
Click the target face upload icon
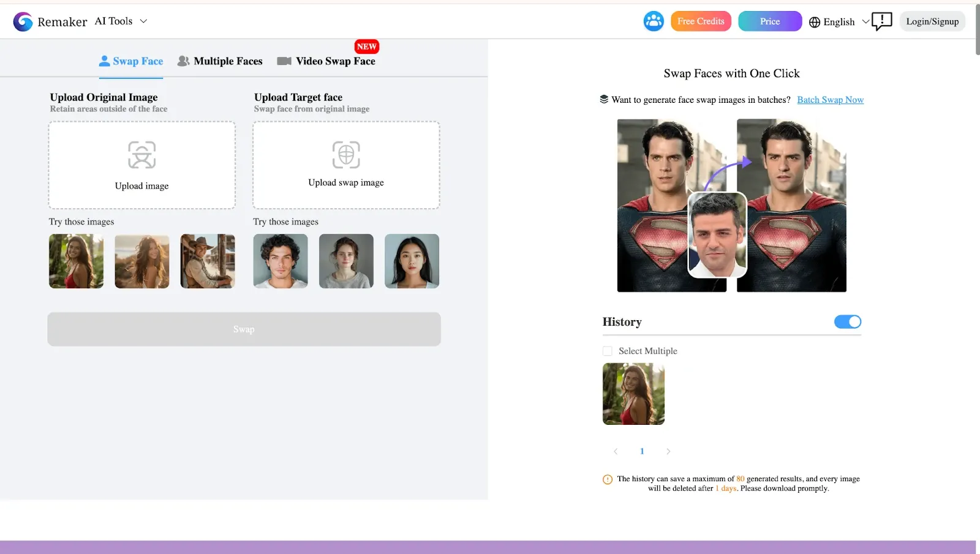pos(346,155)
